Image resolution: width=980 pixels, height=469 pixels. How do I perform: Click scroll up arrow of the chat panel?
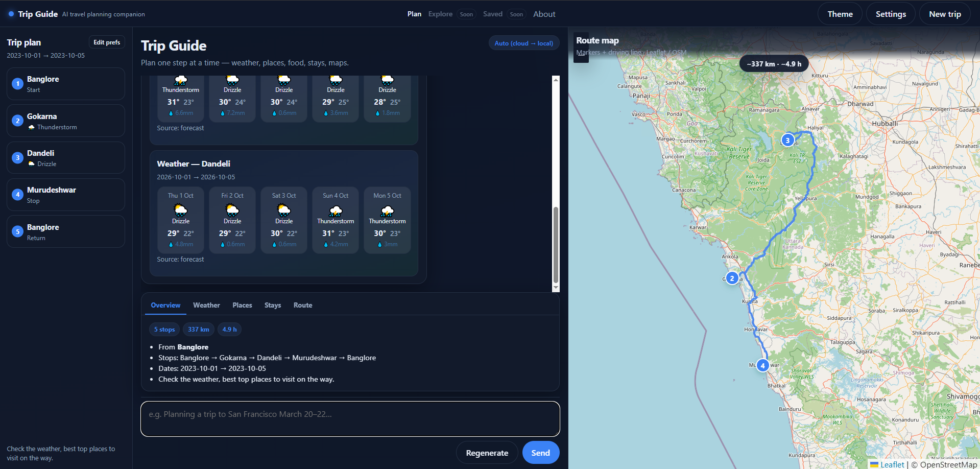click(556, 80)
